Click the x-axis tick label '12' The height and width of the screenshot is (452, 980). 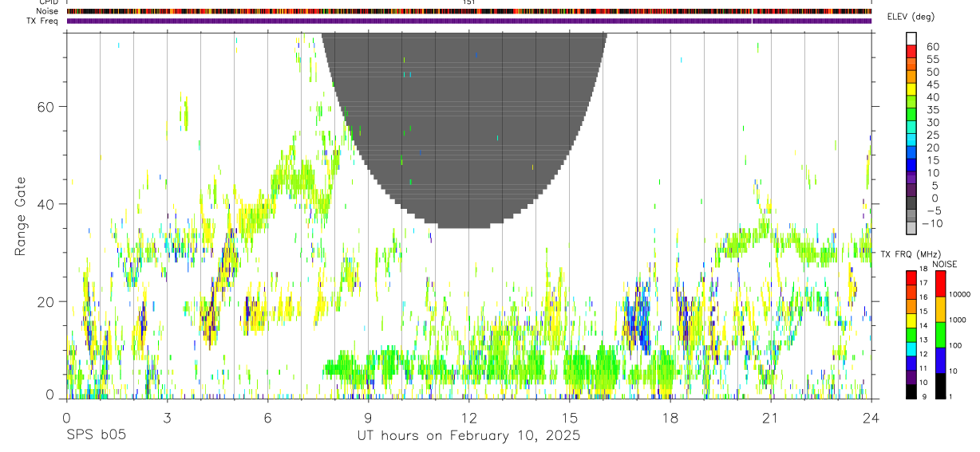pyautogui.click(x=468, y=418)
